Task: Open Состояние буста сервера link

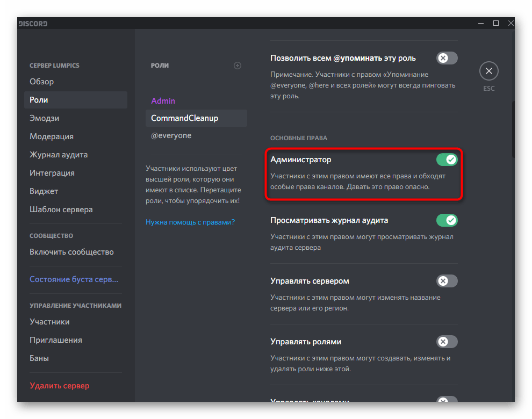Action: click(76, 279)
